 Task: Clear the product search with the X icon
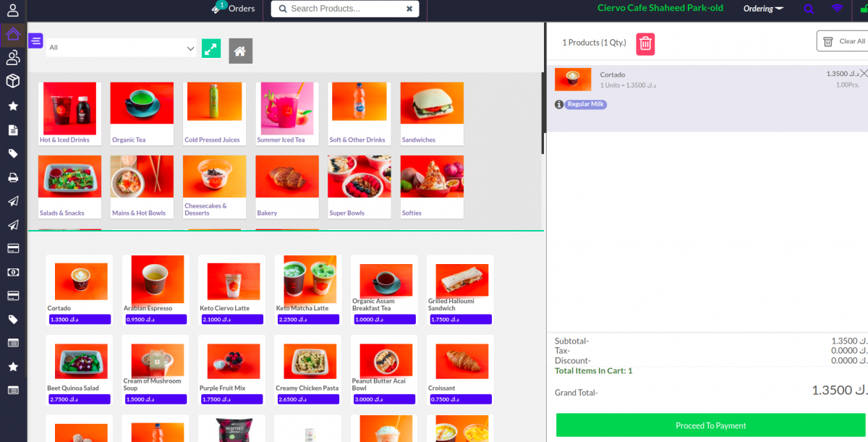pos(409,9)
